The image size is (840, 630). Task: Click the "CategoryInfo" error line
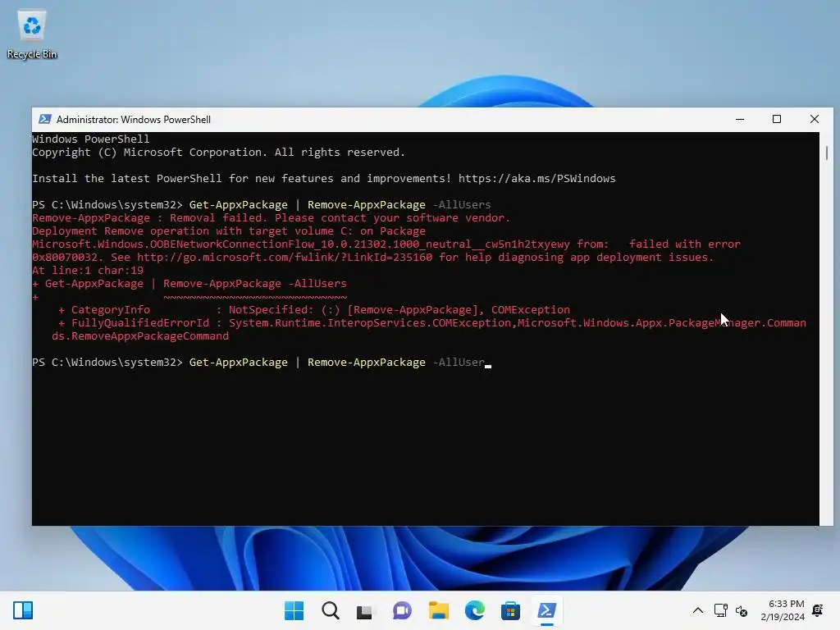coord(314,309)
